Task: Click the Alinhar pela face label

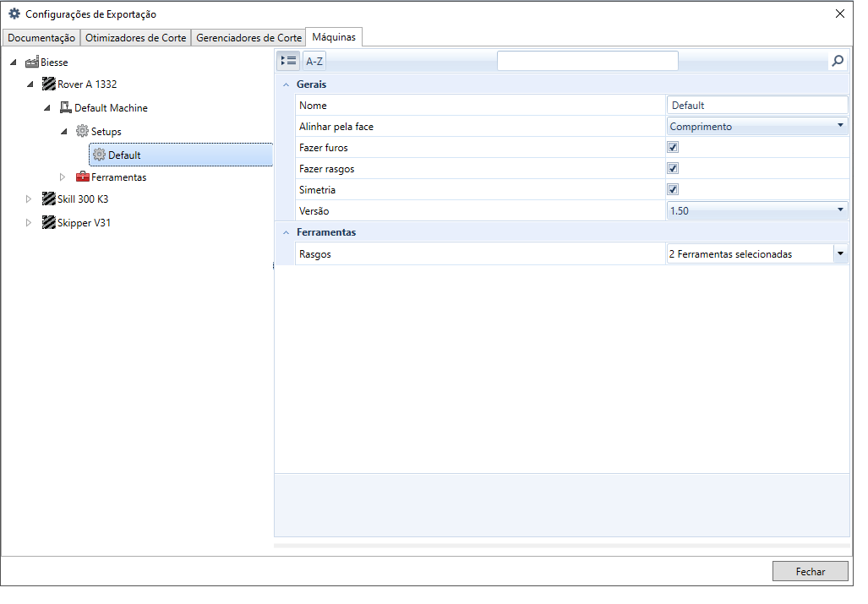Action: (336, 126)
